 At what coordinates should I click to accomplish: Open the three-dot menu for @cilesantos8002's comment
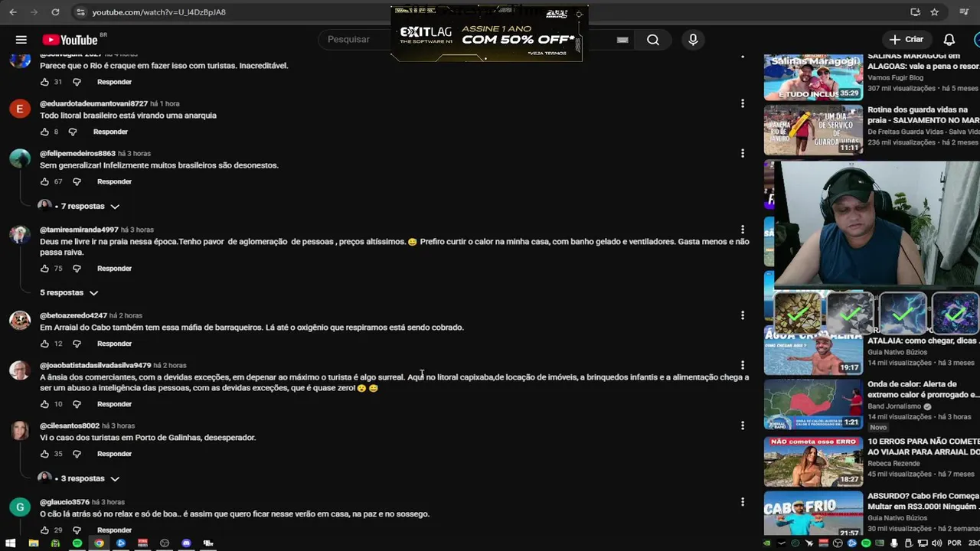(742, 425)
